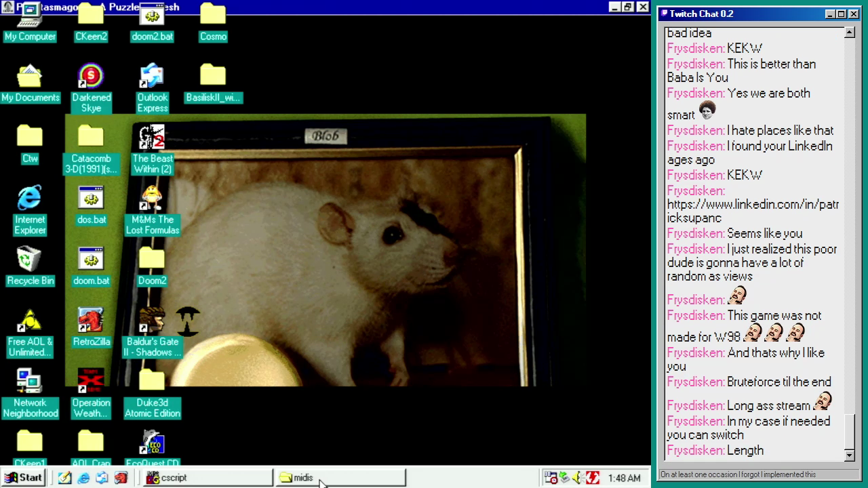The height and width of the screenshot is (488, 868).
Task: Click the taskbar clock showing 1:48 AM
Action: (624, 478)
